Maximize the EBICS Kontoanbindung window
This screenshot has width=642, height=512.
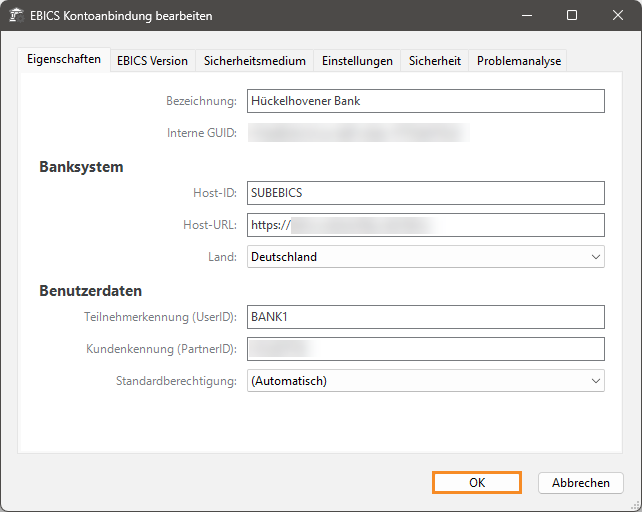coord(571,16)
